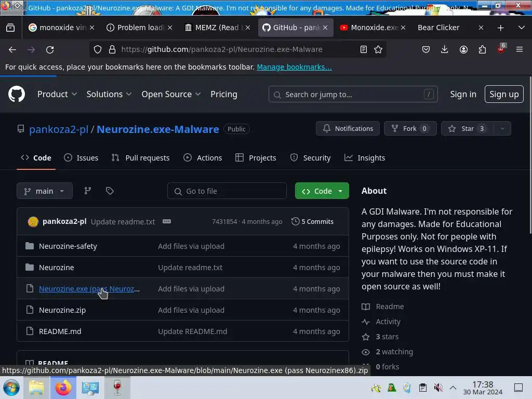Image resolution: width=532 pixels, height=399 pixels.
Task: Open Manage bookmarks link
Action: click(x=294, y=67)
